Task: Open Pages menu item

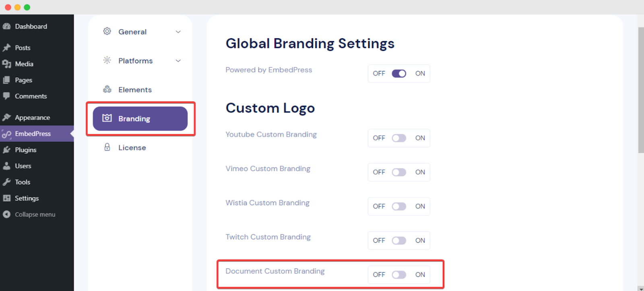Action: 37,80
